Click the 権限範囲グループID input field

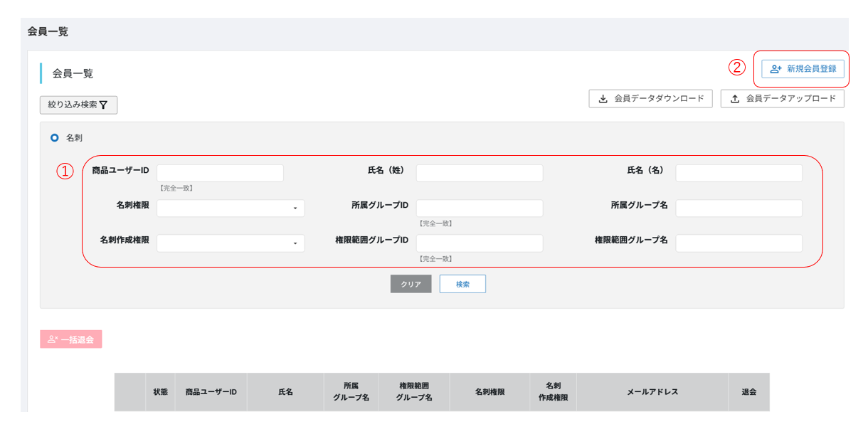pyautogui.click(x=480, y=243)
